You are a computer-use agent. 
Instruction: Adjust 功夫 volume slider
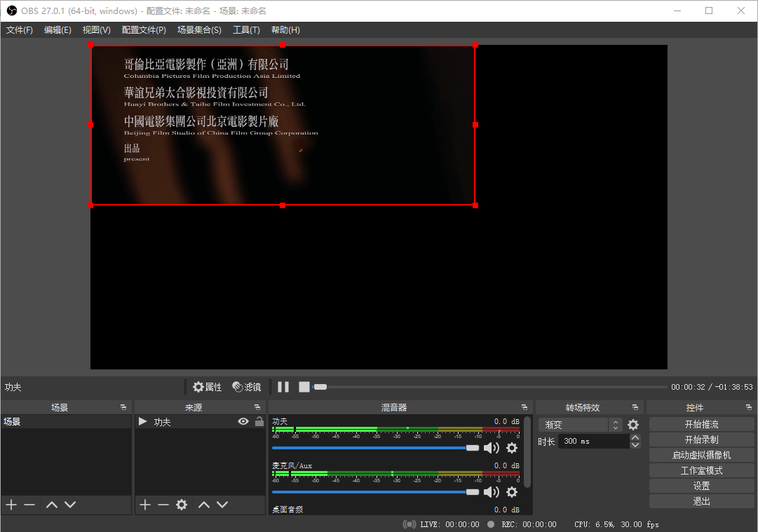coord(376,448)
